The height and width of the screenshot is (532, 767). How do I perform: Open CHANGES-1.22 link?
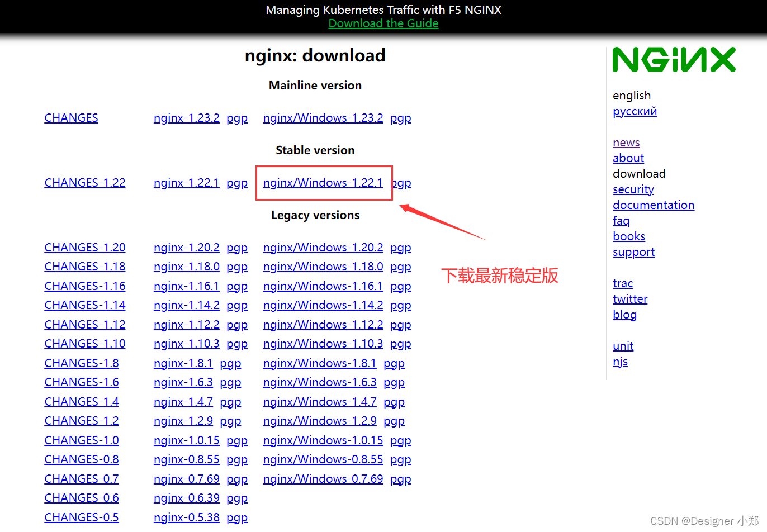85,183
